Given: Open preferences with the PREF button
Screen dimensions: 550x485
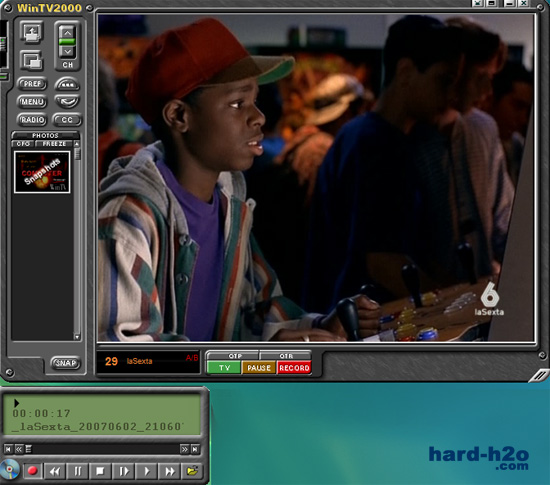Looking at the screenshot, I should (32, 83).
